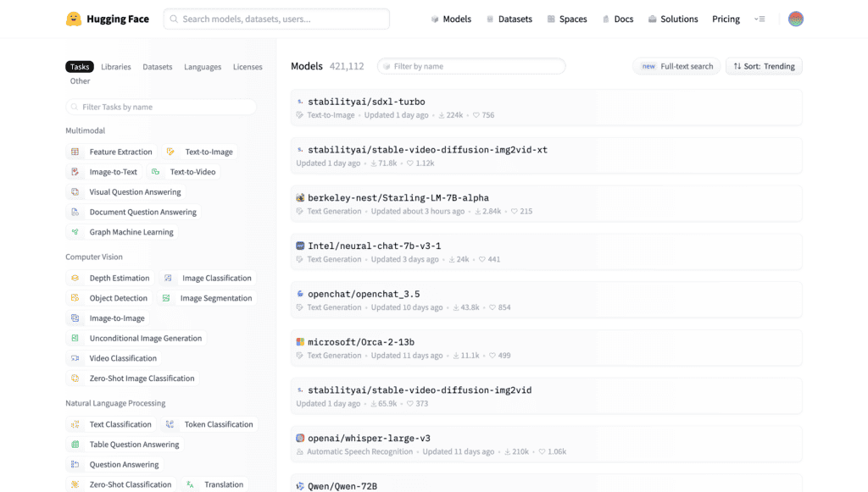Open Intel/neural-chat-7b-v3-1 model
Image resolution: width=868 pixels, height=492 pixels.
tap(547, 252)
